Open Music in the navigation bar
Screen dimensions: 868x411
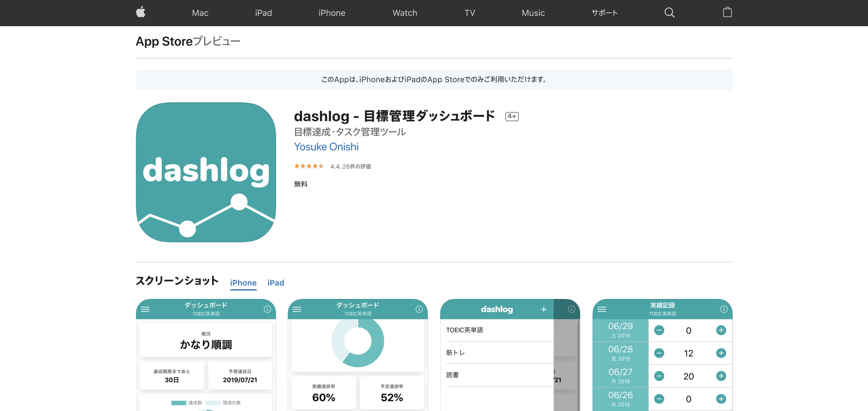tap(533, 13)
